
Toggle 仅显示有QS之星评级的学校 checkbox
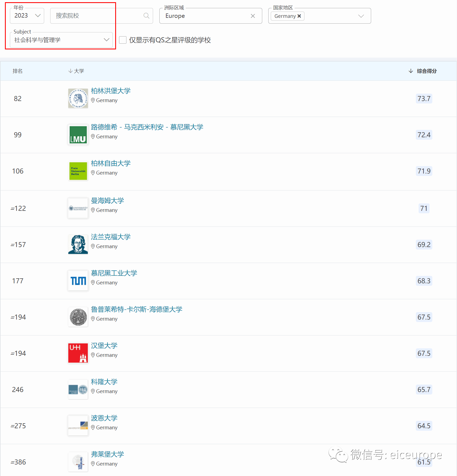(123, 40)
